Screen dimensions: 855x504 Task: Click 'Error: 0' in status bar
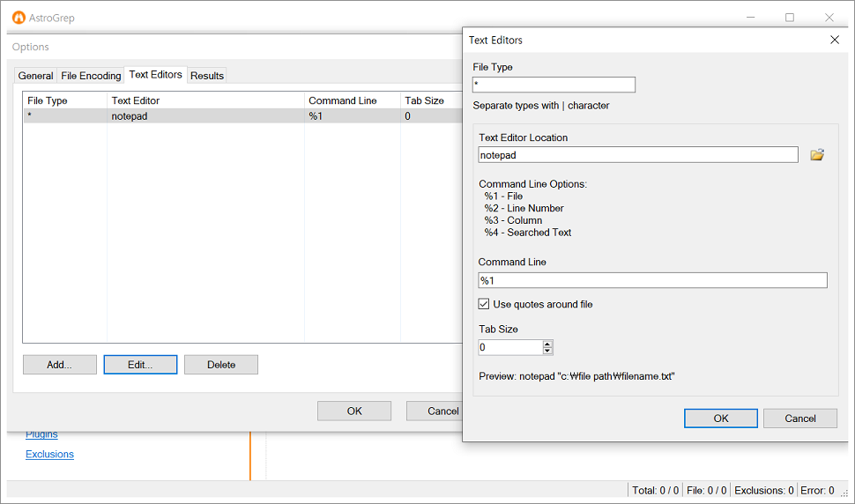tap(817, 491)
